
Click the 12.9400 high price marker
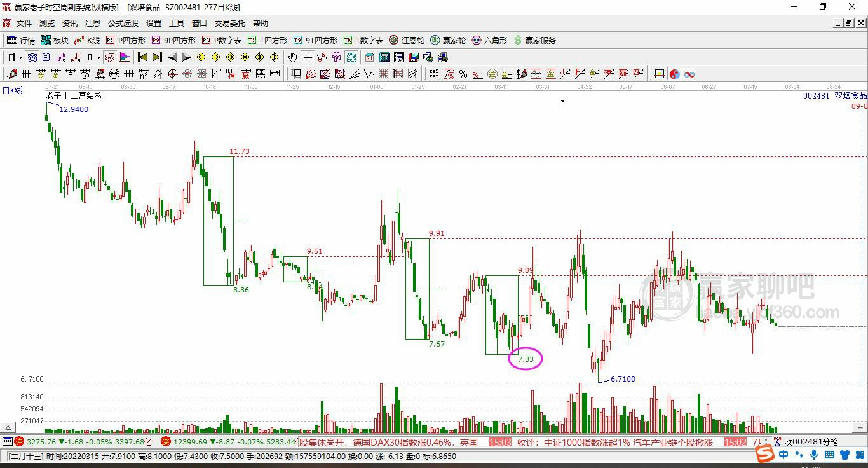point(74,109)
